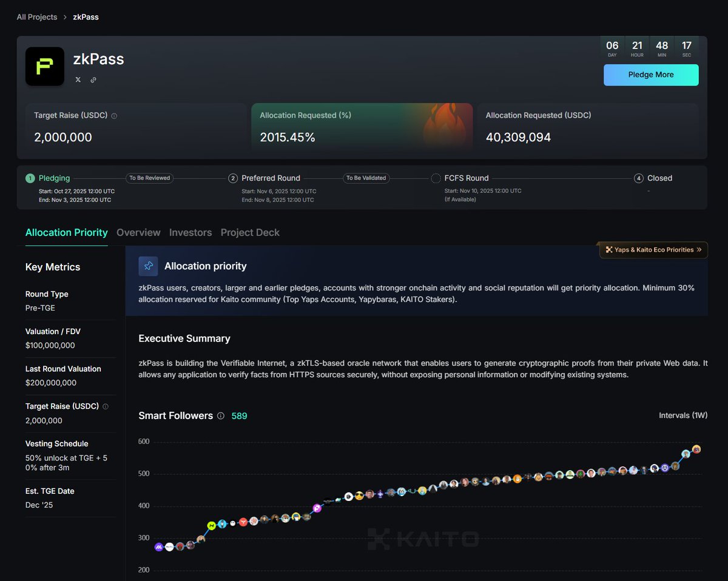The image size is (728, 581).
Task: Open the Intervals (1W) selector
Action: [x=683, y=415]
